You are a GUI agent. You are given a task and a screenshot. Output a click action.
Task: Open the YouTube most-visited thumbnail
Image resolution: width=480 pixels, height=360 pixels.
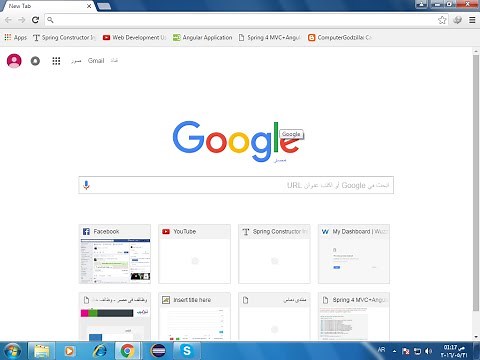194,254
